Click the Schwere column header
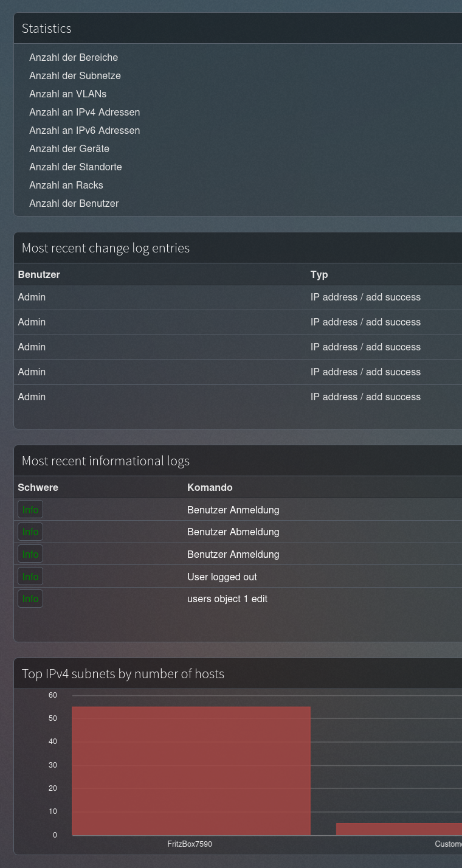Screen dimensions: 462x868 click(x=38, y=487)
